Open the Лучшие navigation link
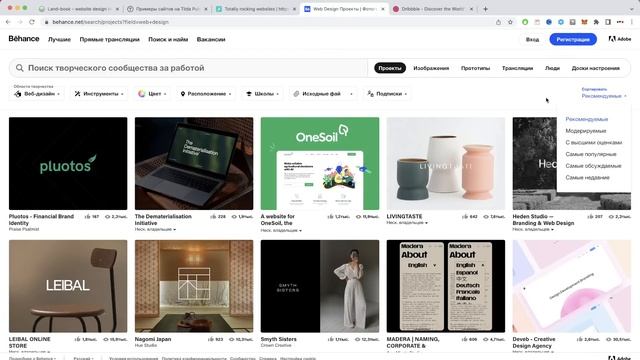 pyautogui.click(x=59, y=40)
